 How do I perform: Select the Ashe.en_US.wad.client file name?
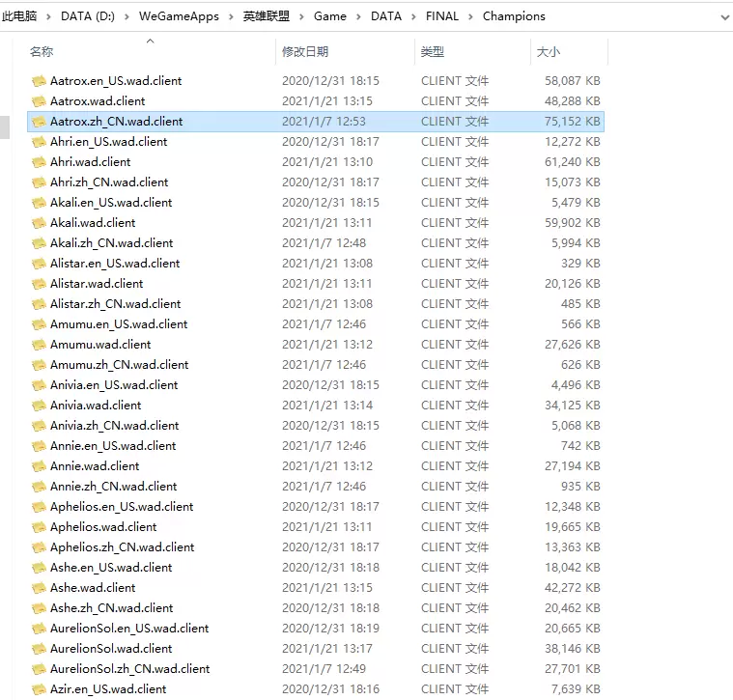coord(111,568)
